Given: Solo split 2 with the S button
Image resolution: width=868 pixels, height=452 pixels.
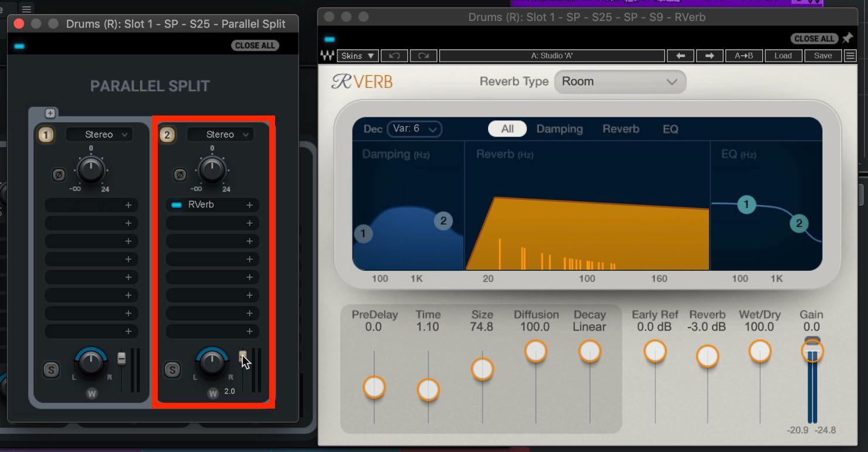Looking at the screenshot, I should pos(172,370).
